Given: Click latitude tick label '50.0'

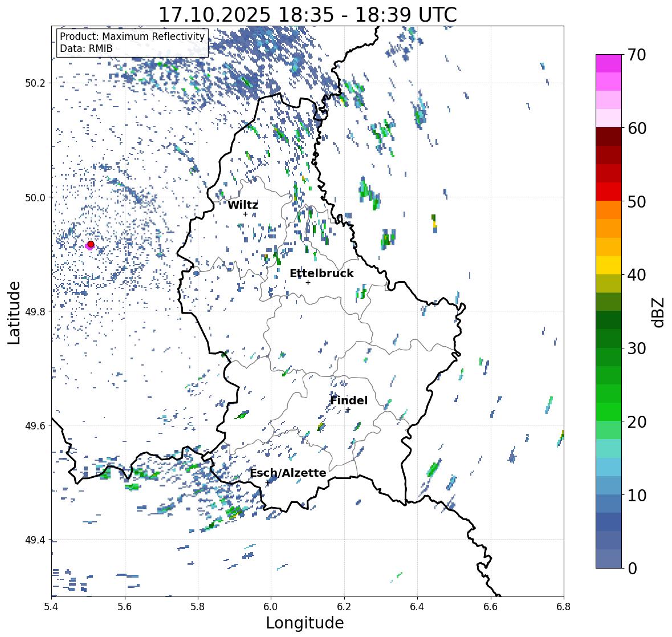Looking at the screenshot, I should point(35,198).
